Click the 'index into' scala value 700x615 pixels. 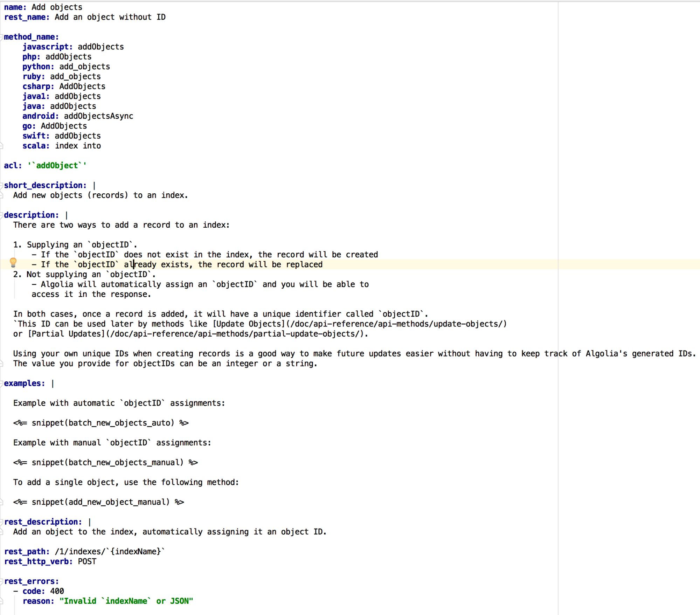coord(78,146)
